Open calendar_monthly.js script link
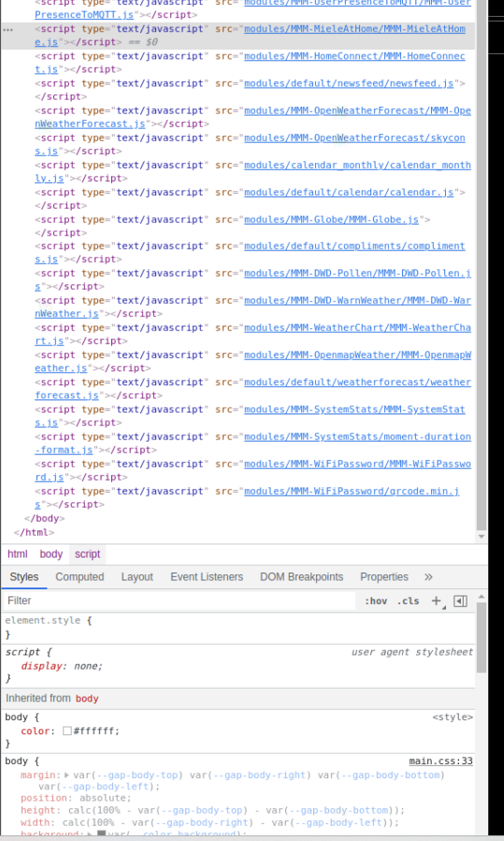This screenshot has height=841, width=504. pyautogui.click(x=357, y=165)
